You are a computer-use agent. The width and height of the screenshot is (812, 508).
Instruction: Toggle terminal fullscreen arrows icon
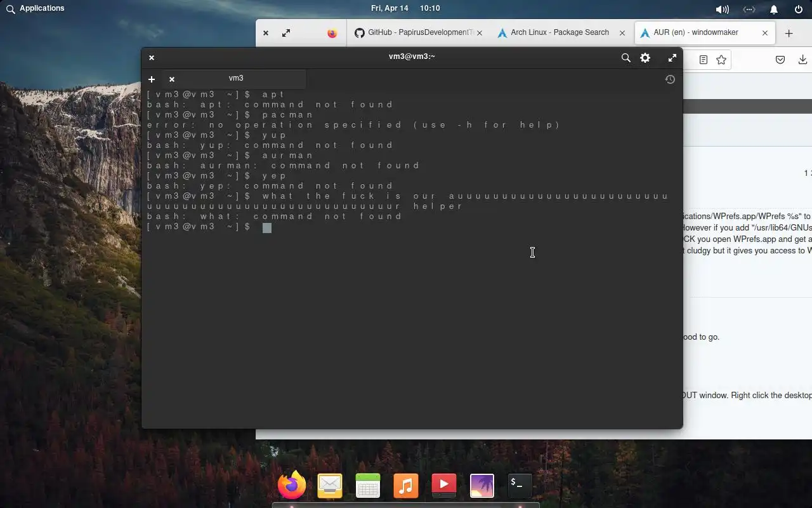[x=672, y=58]
